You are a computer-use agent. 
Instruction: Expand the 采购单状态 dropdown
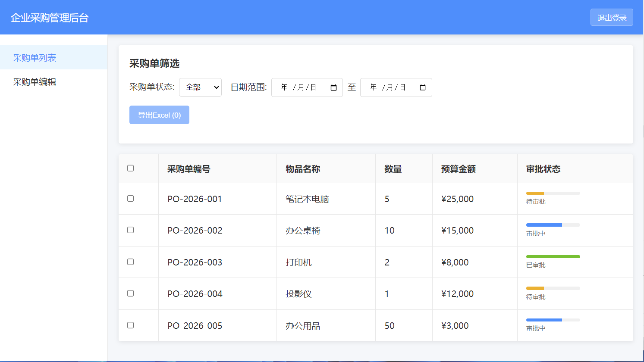click(200, 87)
